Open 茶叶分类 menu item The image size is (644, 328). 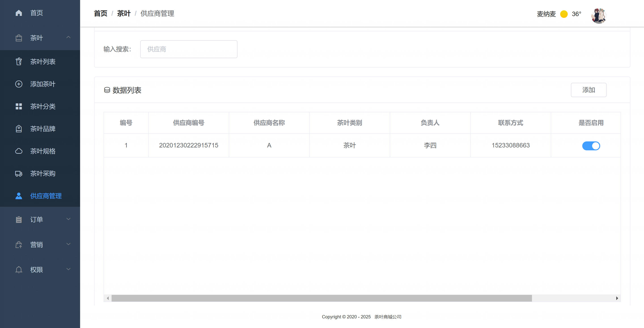(43, 106)
